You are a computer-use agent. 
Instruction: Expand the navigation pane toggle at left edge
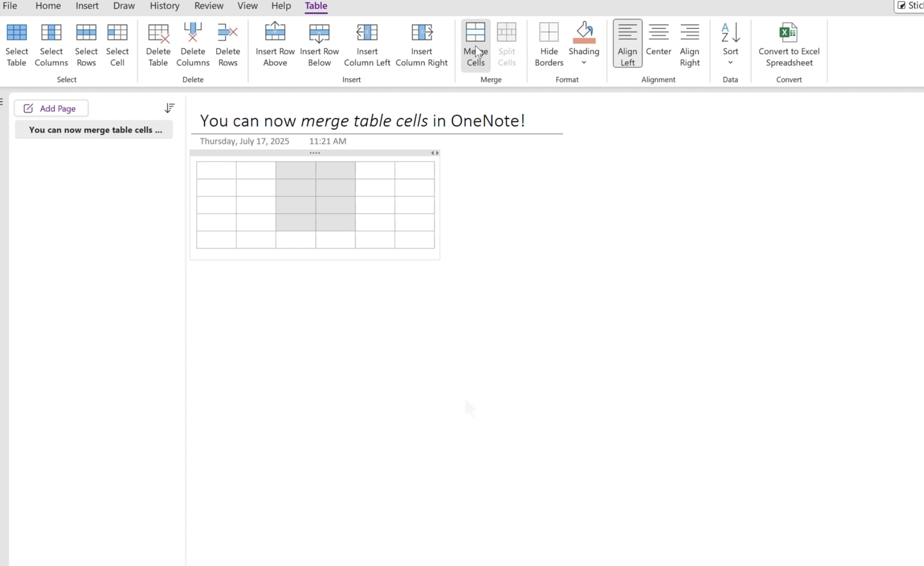coord(2,102)
